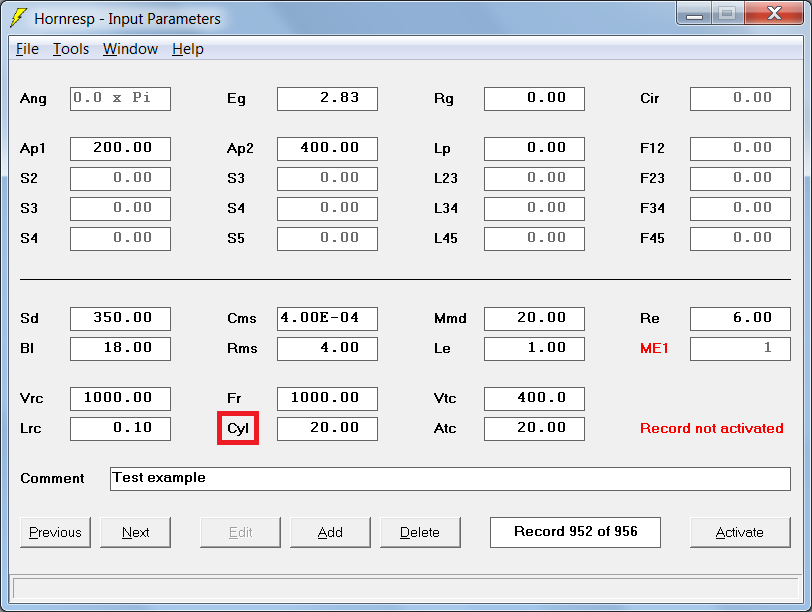
Task: Open the Tools menu
Action: tap(71, 49)
